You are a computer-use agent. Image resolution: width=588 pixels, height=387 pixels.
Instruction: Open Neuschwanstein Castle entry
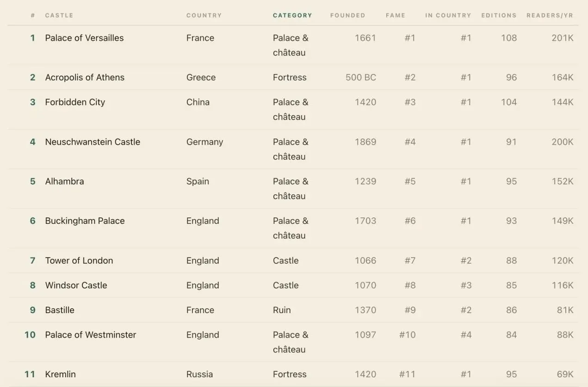[x=93, y=142]
